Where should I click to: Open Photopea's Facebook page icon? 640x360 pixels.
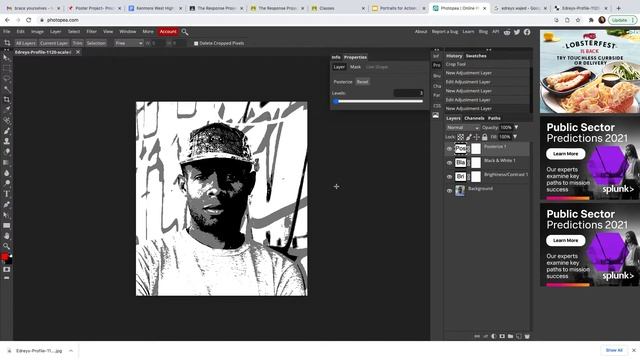coord(527,32)
